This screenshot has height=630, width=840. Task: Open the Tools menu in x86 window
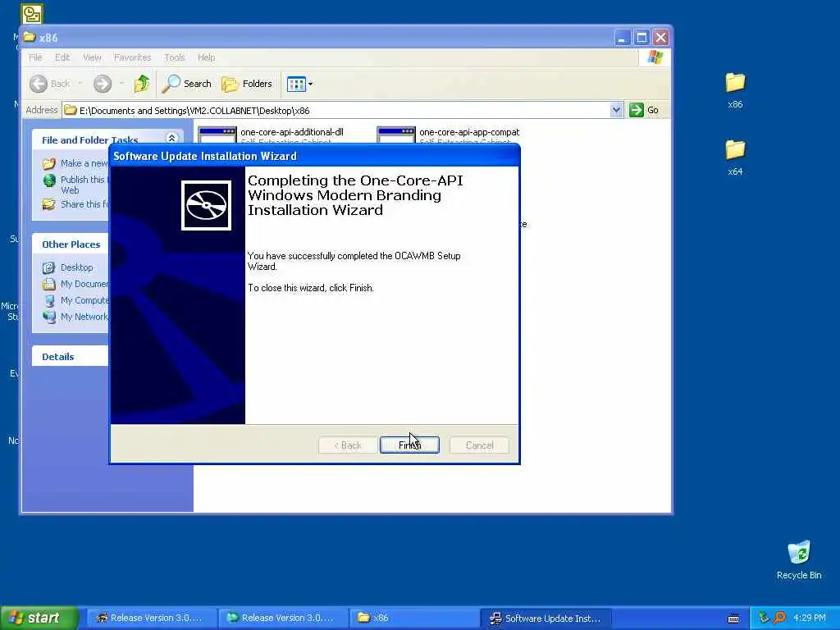[x=175, y=57]
